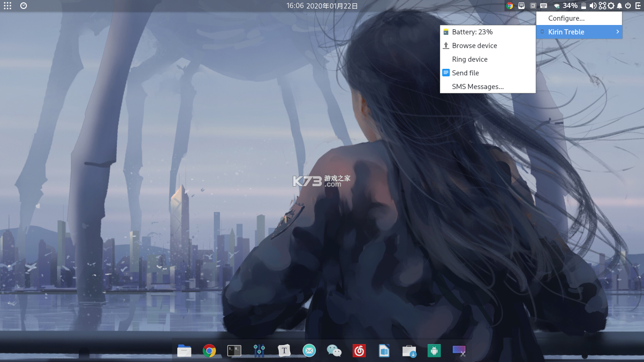Expand the Kirin Treble submenu arrow
This screenshot has height=362, width=644.
pos(617,32)
